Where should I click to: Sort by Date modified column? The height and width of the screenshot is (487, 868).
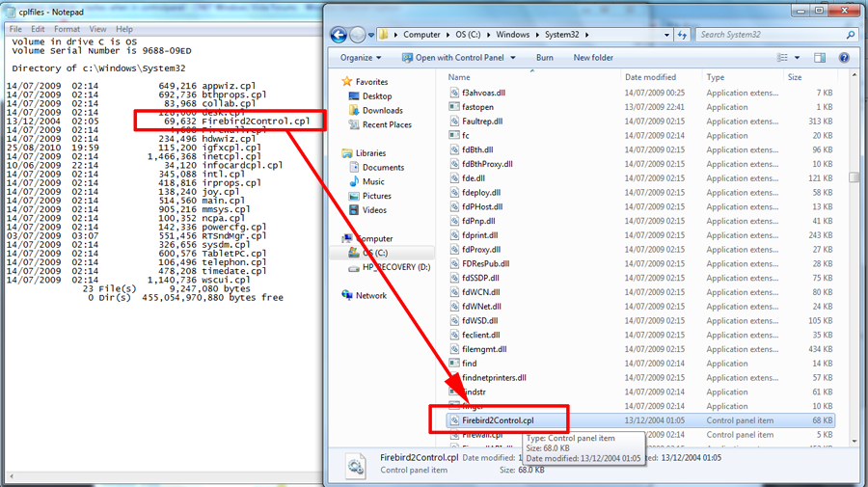(x=650, y=77)
